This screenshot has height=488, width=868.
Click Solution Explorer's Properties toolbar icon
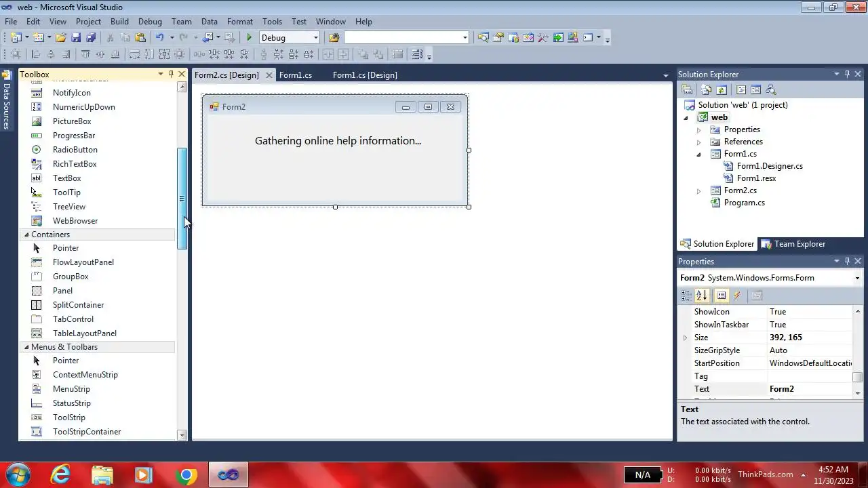[x=687, y=89]
